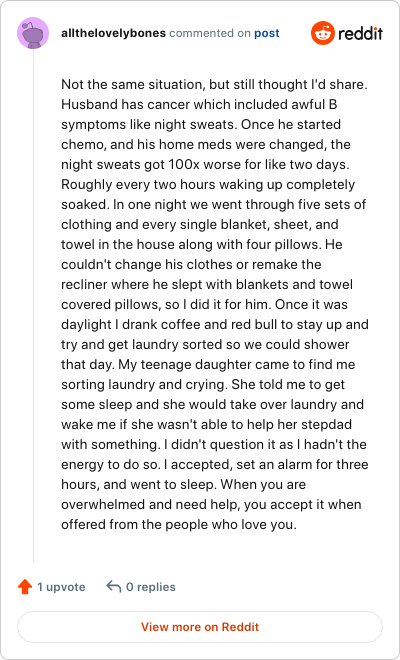The width and height of the screenshot is (400, 660).
Task: Click the purple Snoo user avatar
Action: click(x=33, y=33)
